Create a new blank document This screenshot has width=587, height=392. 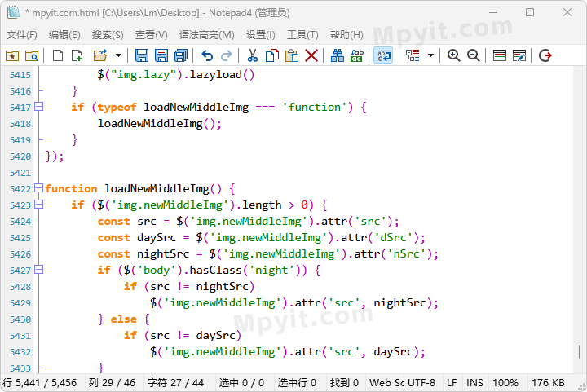[58, 55]
